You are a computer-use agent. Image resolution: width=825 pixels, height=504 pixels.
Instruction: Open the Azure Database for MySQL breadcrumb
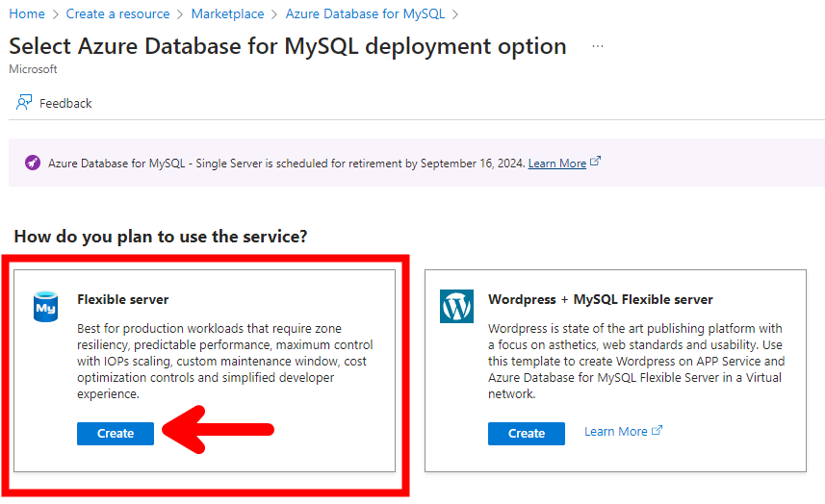pos(365,13)
